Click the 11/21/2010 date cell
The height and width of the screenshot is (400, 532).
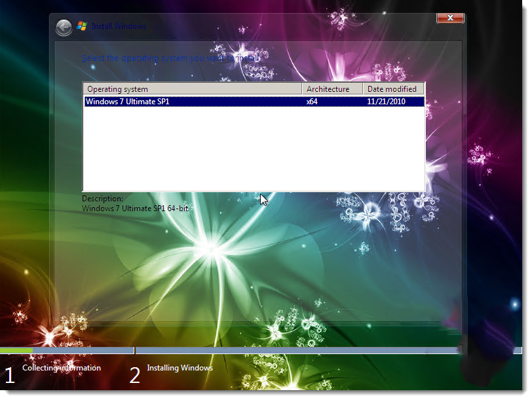pyautogui.click(x=386, y=102)
